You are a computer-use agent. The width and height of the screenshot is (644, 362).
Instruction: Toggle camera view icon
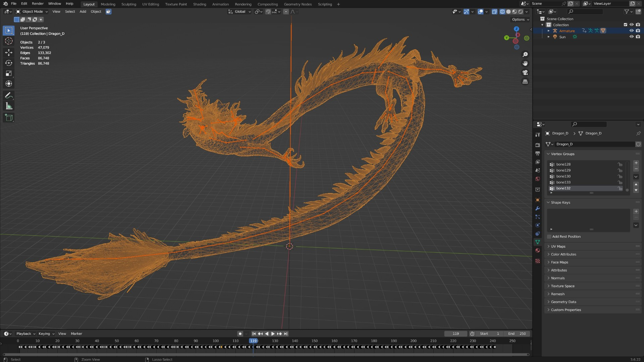click(525, 72)
